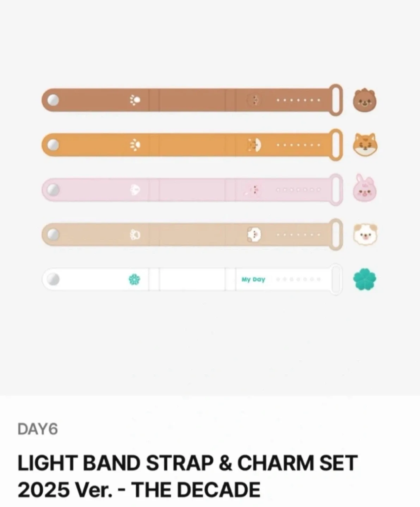Image resolution: width=420 pixels, height=507 pixels.
Task: Click the orange fox charm icon
Action: coord(365,145)
